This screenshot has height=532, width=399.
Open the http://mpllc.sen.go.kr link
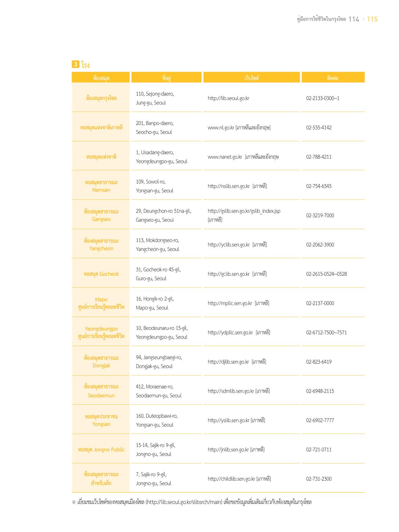(x=230, y=303)
